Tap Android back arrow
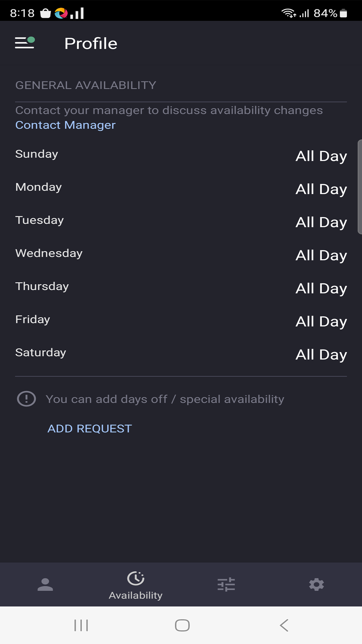Viewport: 362px width, 644px height. [284, 625]
